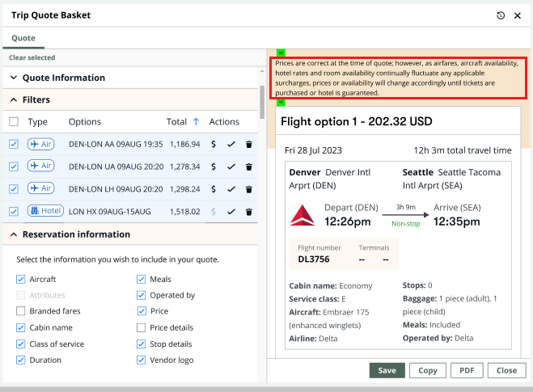Uncheck the Aircraft checkbox

[21, 280]
